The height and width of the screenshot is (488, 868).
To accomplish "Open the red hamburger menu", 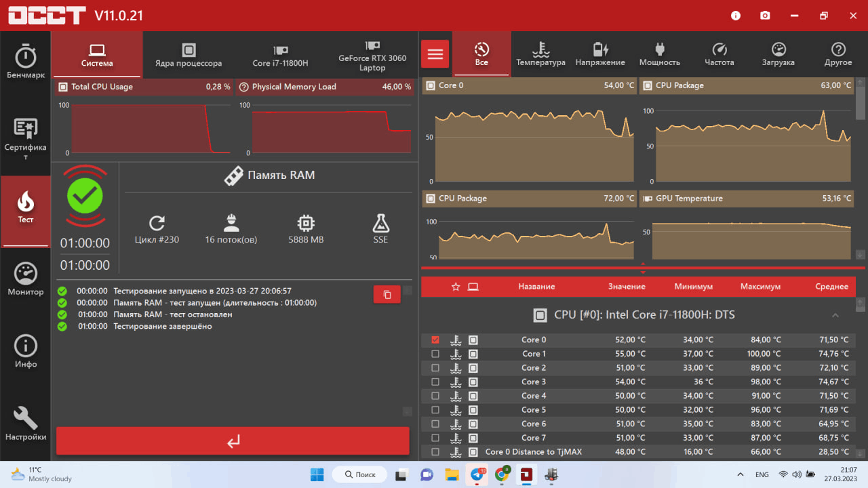I will point(435,54).
